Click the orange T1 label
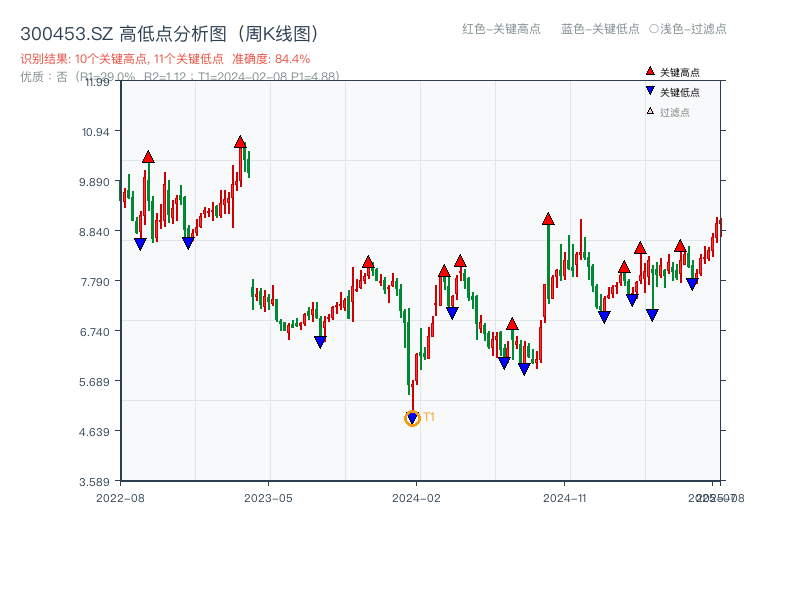 [429, 417]
